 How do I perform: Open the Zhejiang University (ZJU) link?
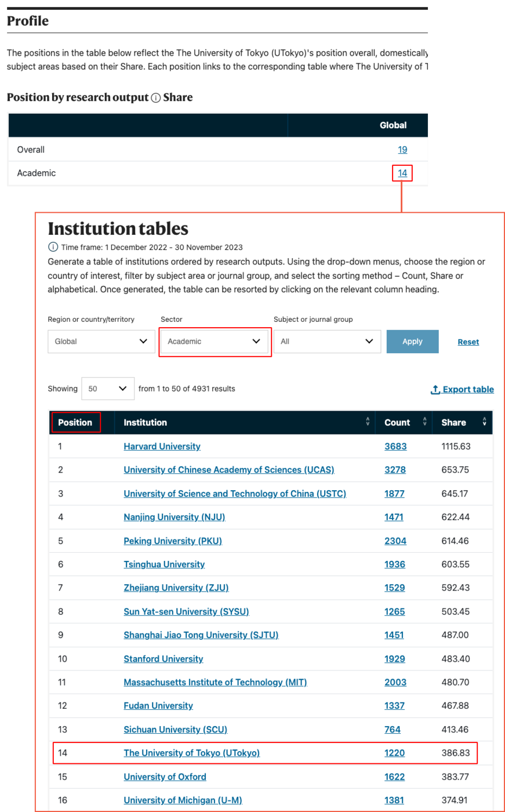click(176, 588)
